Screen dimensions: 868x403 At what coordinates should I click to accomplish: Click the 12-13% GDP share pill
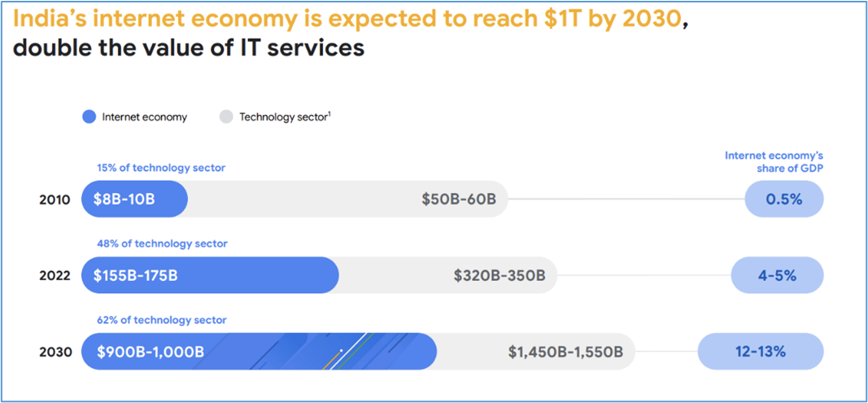pyautogui.click(x=761, y=352)
